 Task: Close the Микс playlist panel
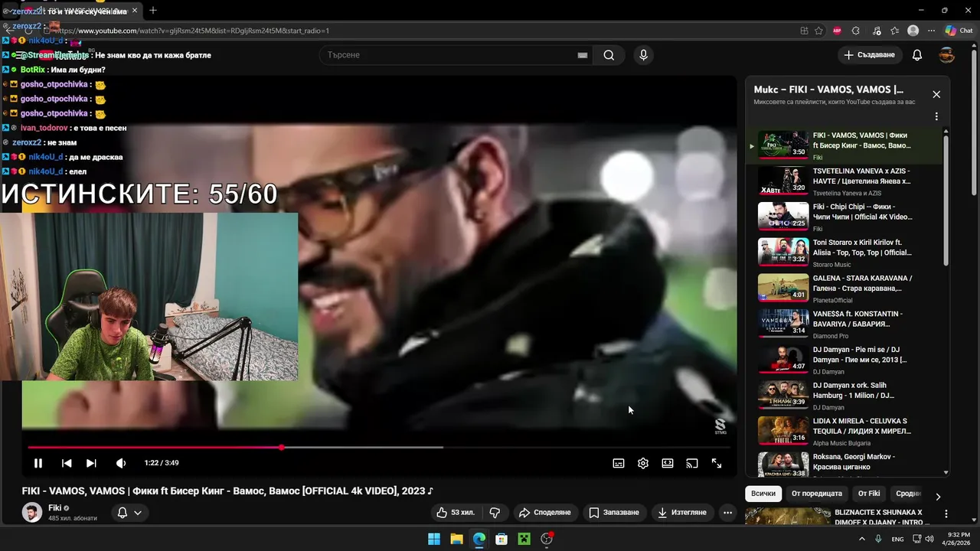coord(936,94)
